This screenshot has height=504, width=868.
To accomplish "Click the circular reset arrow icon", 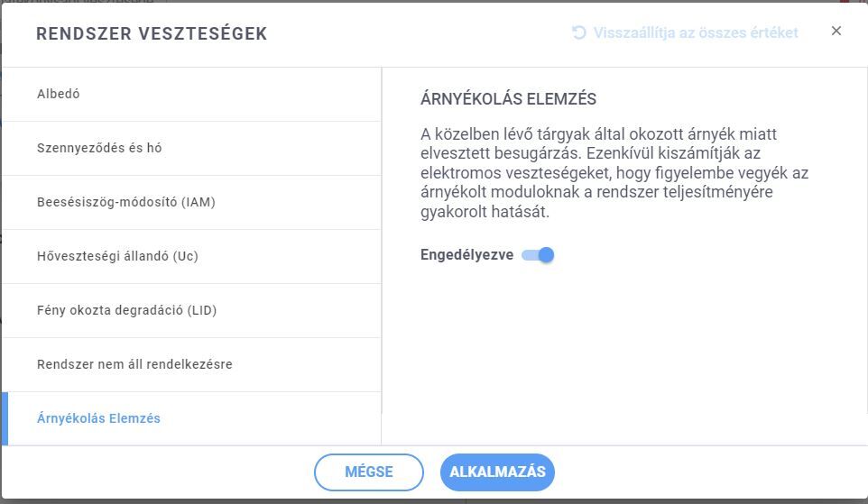I will (579, 32).
